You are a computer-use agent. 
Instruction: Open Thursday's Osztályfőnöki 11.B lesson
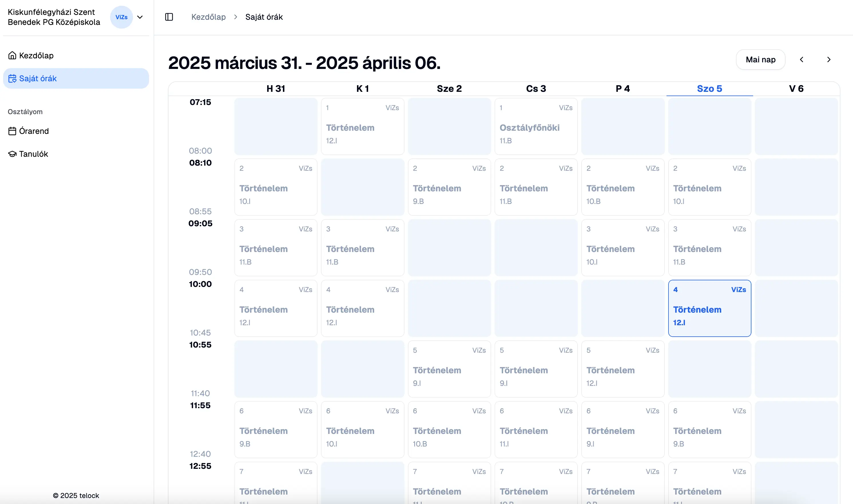coord(536,126)
